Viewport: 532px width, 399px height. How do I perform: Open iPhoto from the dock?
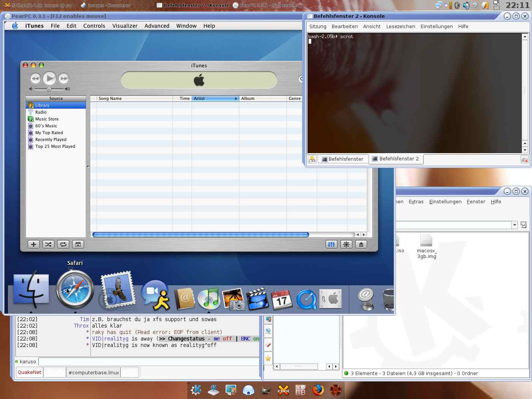233,299
